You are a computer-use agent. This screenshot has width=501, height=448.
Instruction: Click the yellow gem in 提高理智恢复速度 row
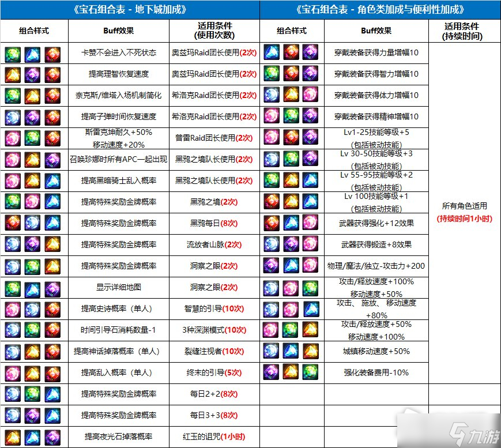pyautogui.click(x=13, y=75)
